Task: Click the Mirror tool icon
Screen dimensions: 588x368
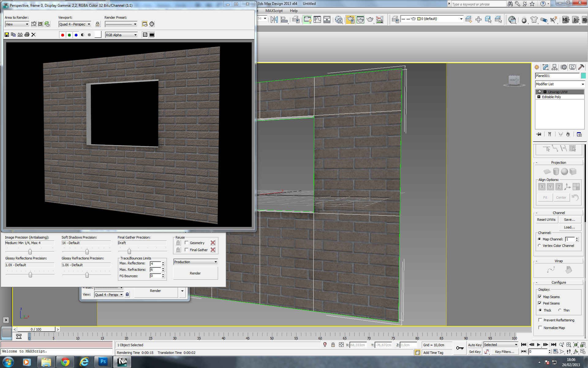Action: pos(274,20)
